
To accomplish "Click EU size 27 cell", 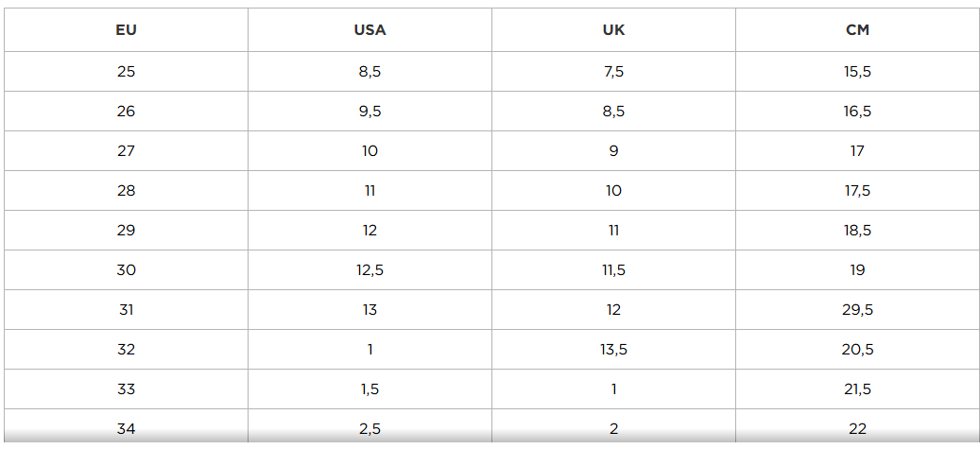I will click(x=126, y=151).
